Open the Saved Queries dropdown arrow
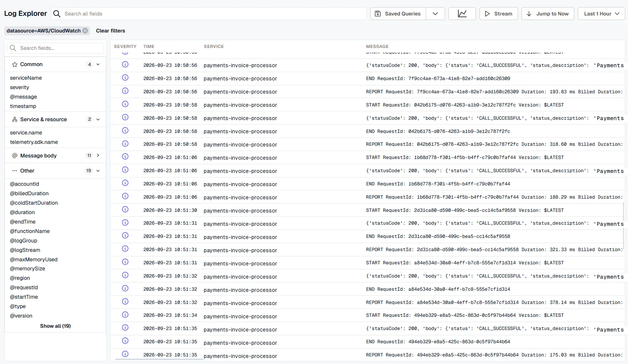This screenshot has width=628, height=364. click(x=435, y=14)
